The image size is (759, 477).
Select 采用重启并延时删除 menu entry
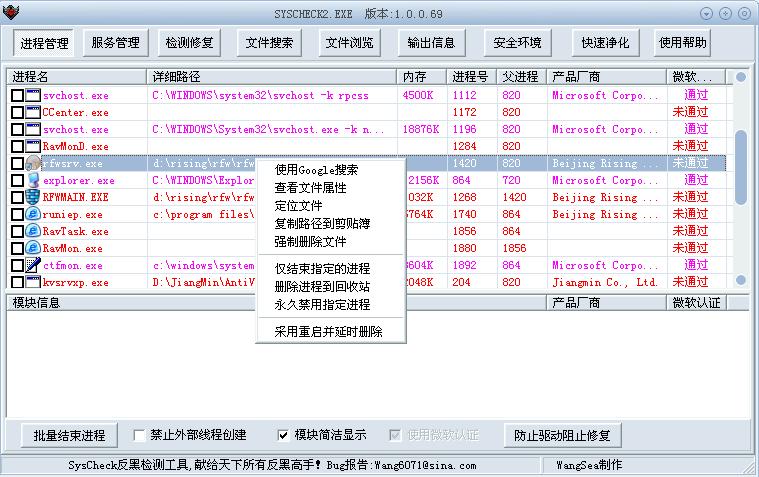[x=331, y=332]
